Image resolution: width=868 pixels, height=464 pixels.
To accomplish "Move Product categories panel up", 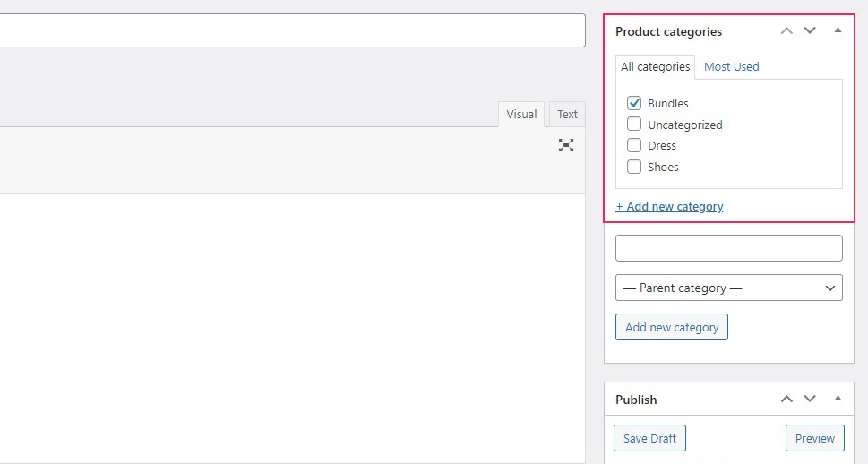I will (x=786, y=31).
